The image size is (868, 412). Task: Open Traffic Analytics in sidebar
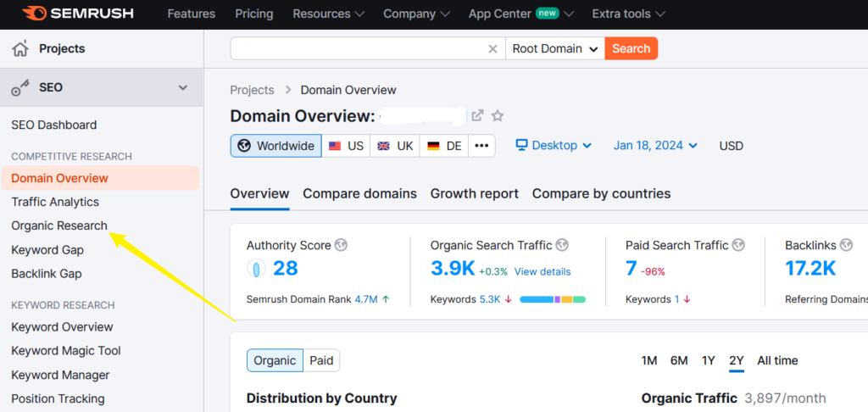55,202
